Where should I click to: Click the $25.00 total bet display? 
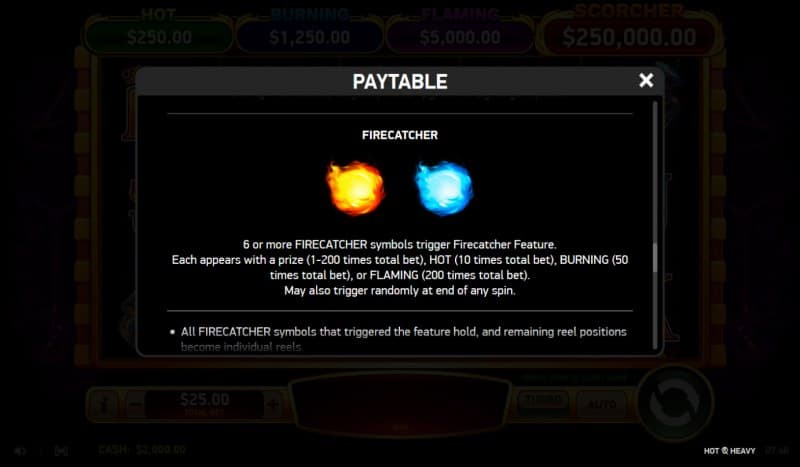[x=204, y=405]
